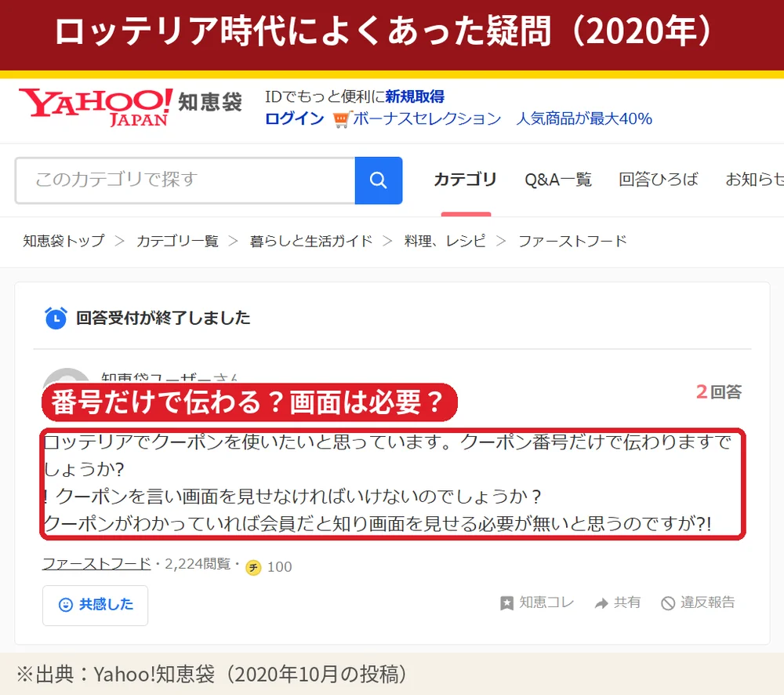Click the blue search magnifier button

(379, 180)
